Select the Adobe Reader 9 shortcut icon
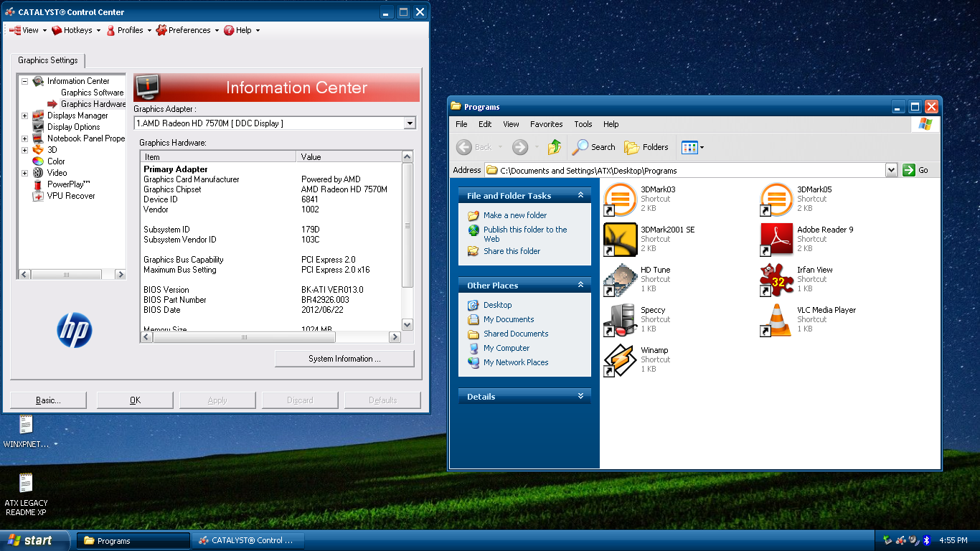The image size is (980, 551). tap(776, 240)
